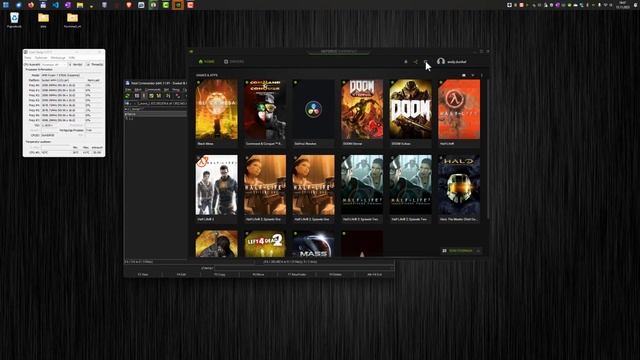Click F7 NewFolder button in Total Commander
Screen dimensions: 640x360
click(x=297, y=275)
